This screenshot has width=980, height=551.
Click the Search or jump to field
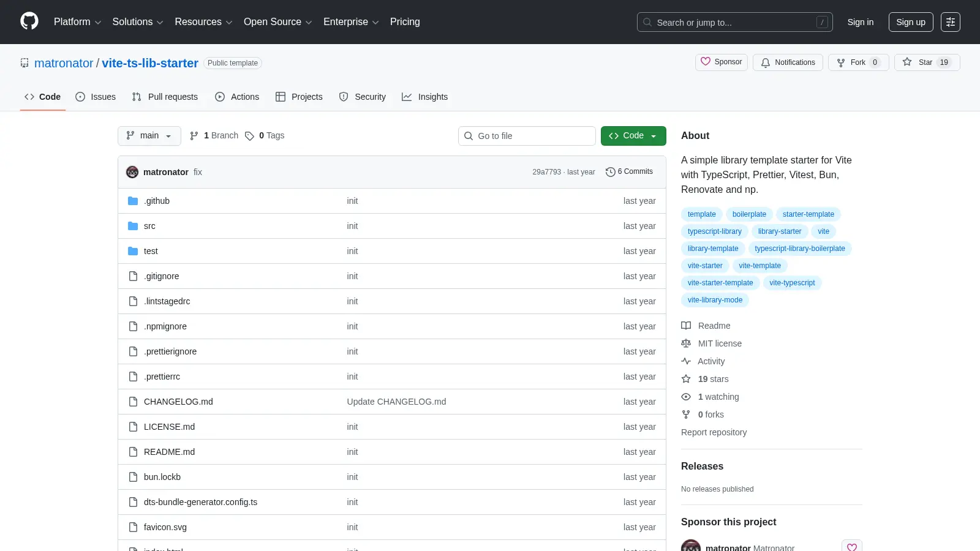(735, 22)
